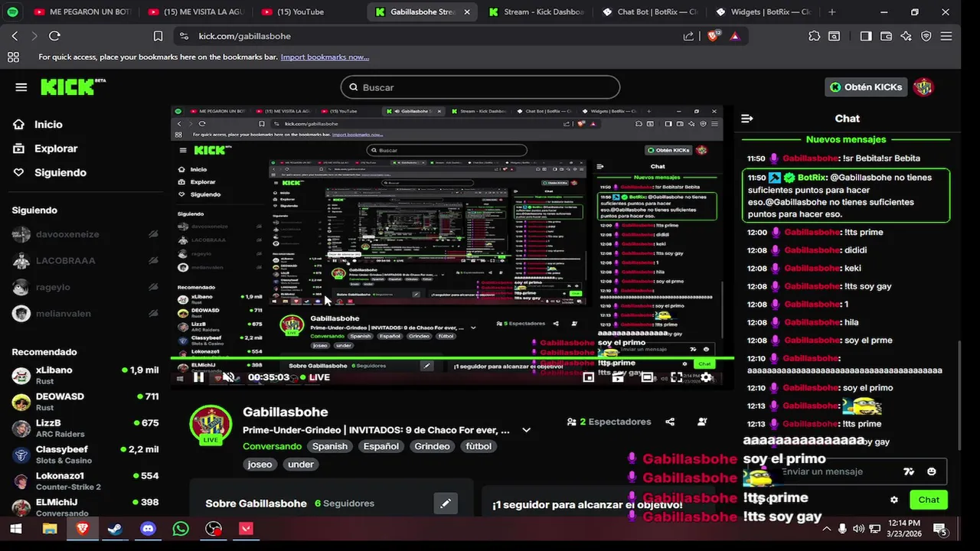
Task: Open followed channel davooxeneize
Action: click(85, 234)
